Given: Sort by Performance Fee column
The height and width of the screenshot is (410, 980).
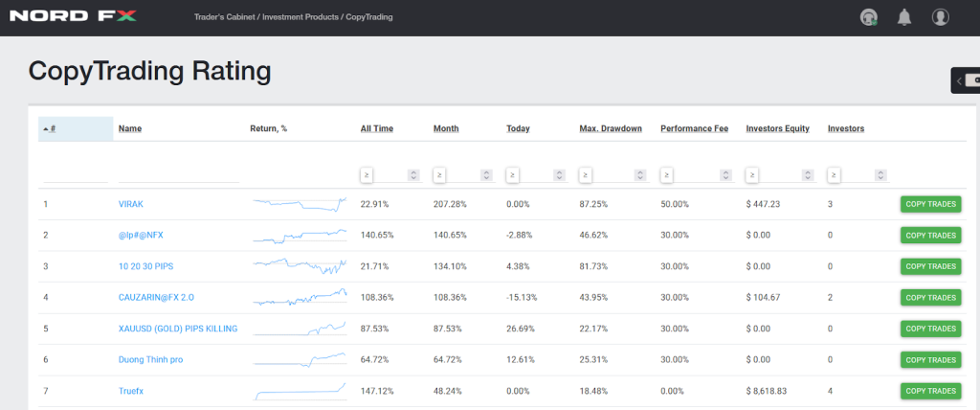Looking at the screenshot, I should click(695, 128).
